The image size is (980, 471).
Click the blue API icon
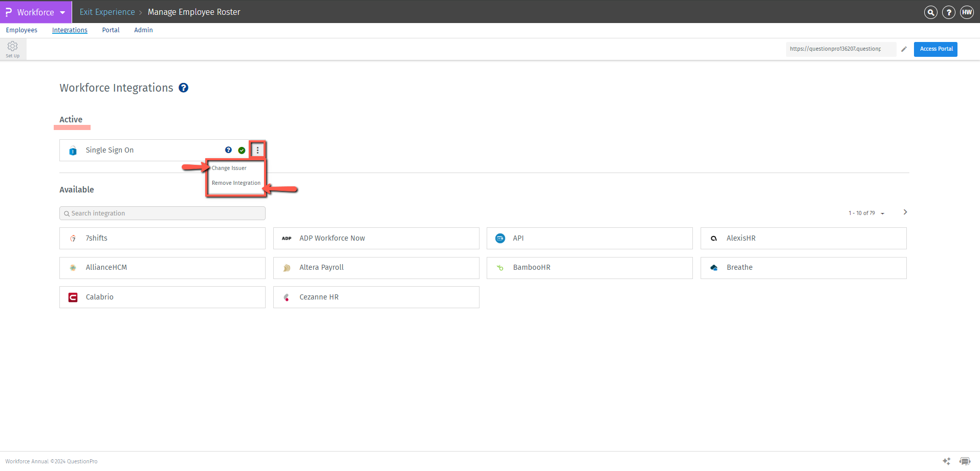pyautogui.click(x=500, y=239)
